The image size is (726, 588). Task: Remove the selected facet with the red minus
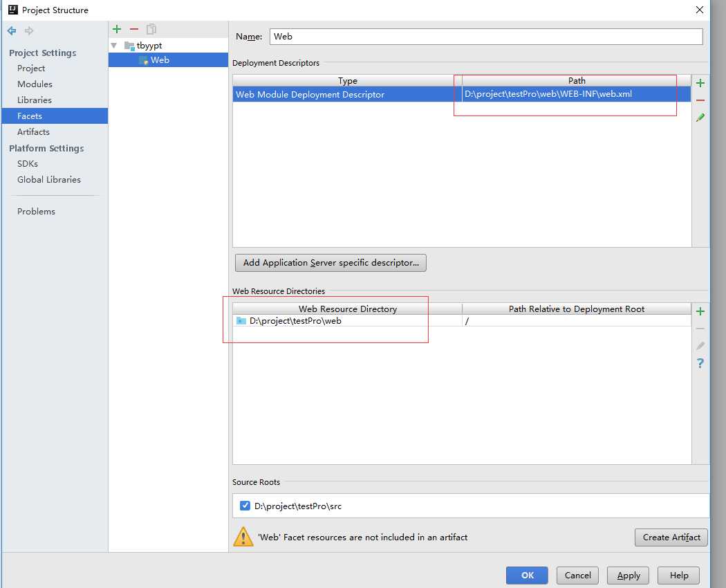pos(134,29)
